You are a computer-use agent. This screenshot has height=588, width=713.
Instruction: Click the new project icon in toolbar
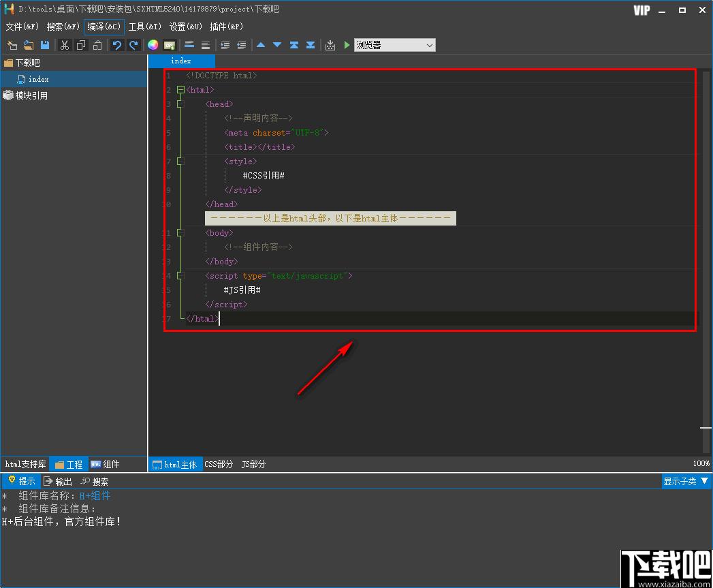tap(12, 45)
